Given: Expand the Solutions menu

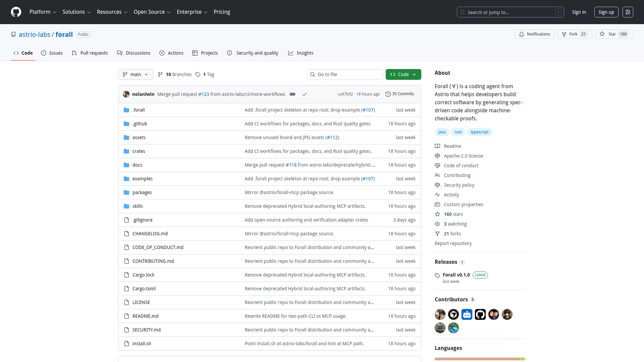Looking at the screenshot, I should (76, 12).
